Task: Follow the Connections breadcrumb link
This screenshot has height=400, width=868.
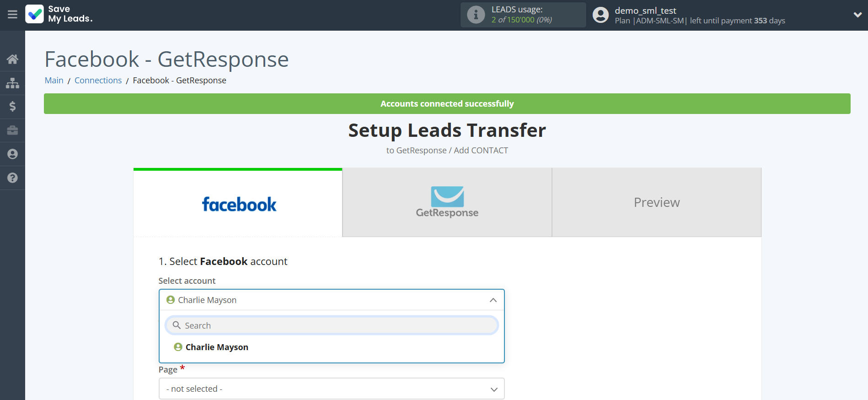Action: point(98,81)
